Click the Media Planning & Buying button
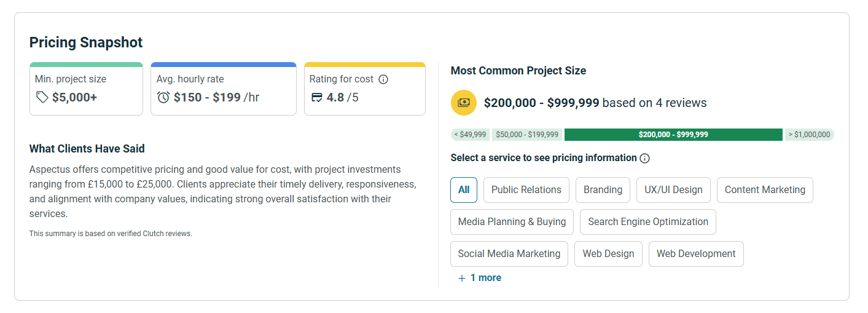 tap(512, 222)
